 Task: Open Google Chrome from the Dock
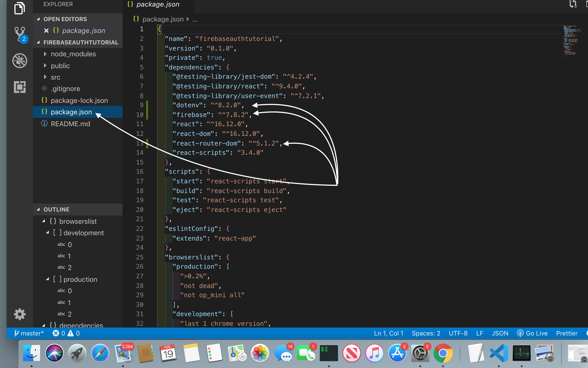point(443,353)
